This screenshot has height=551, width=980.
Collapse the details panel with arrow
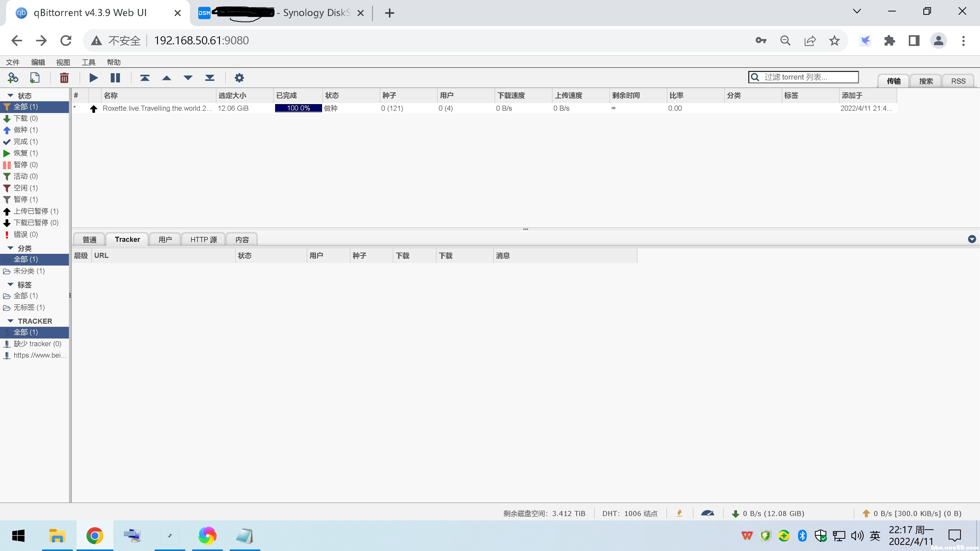click(x=972, y=239)
